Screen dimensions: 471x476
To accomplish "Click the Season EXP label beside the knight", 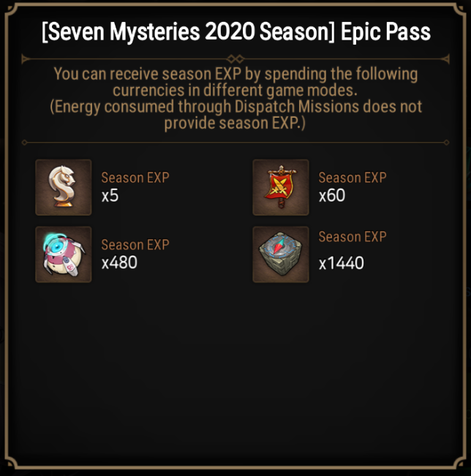I will pyautogui.click(x=135, y=178).
